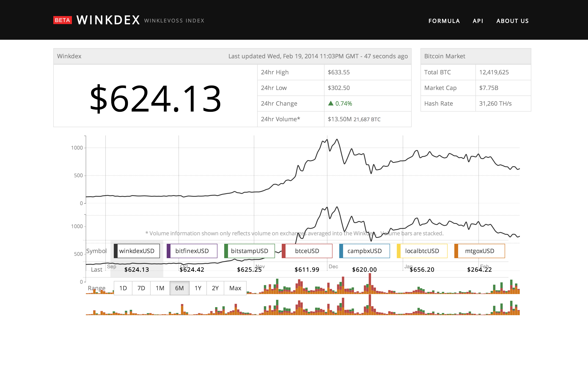The height and width of the screenshot is (368, 588).
Task: Click the 0.74% change value
Action: 343,104
